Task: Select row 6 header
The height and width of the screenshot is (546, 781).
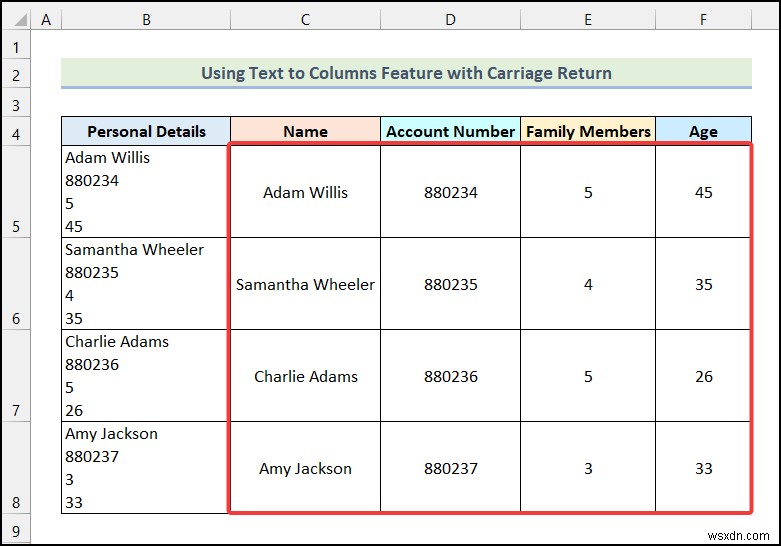Action: pyautogui.click(x=16, y=283)
